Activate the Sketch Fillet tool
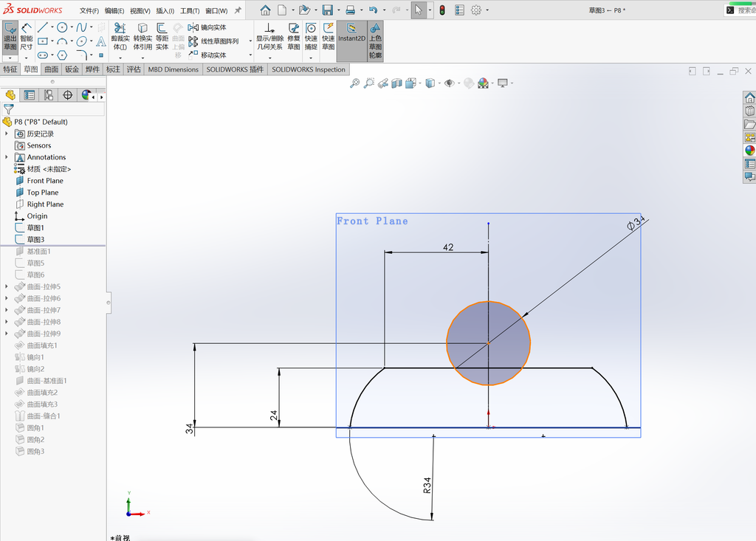The width and height of the screenshot is (756, 541). click(81, 55)
